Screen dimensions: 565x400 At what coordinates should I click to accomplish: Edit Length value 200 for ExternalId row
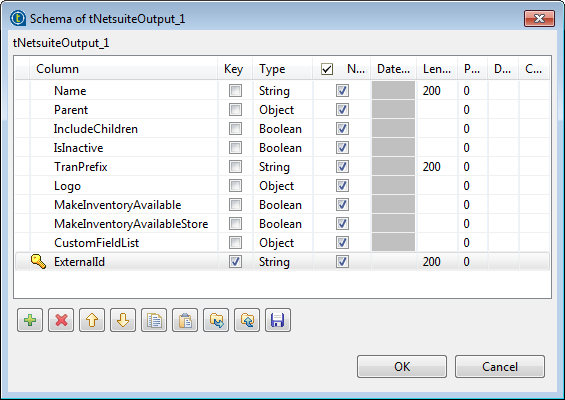coord(437,262)
